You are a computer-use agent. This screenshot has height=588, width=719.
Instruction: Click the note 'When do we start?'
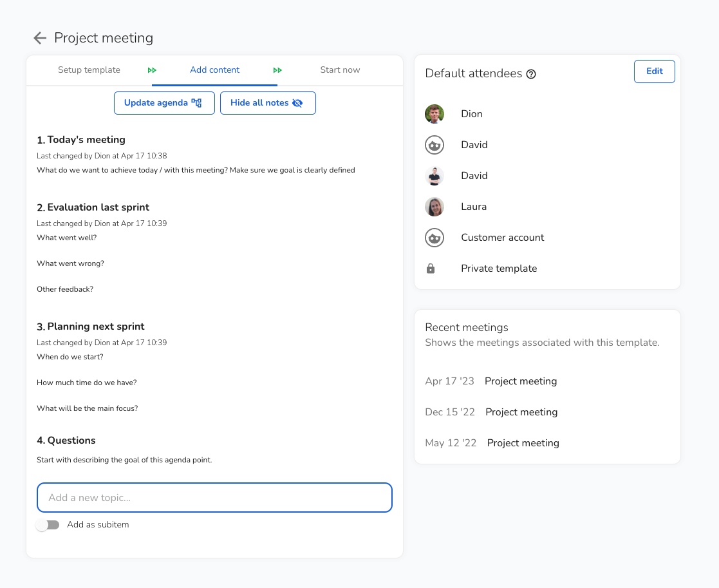pos(70,357)
